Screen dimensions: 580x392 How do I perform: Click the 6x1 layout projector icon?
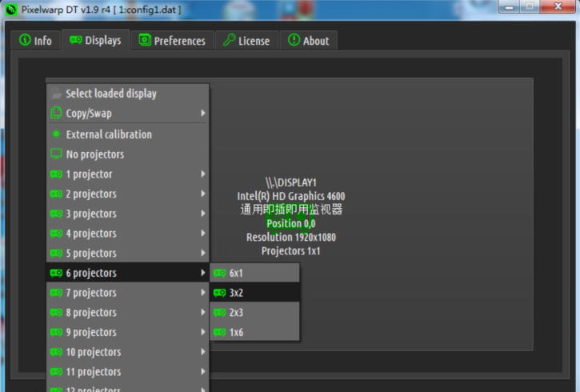[220, 273]
